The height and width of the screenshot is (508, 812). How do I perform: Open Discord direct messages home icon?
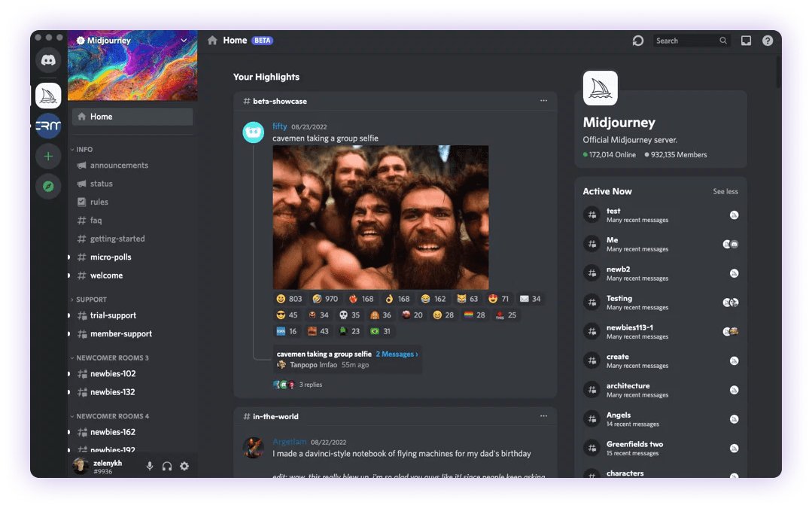coord(48,59)
